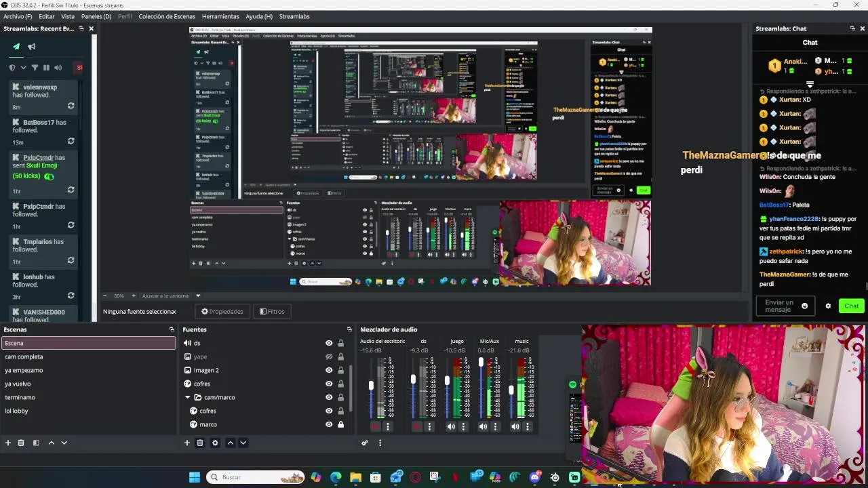Toggle visibility of cam/marco group
Viewport: 868px width, 488px height.
(x=329, y=397)
